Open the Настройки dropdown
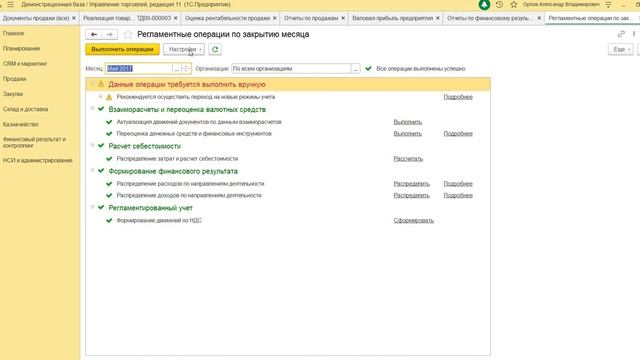The image size is (640, 360). click(184, 49)
